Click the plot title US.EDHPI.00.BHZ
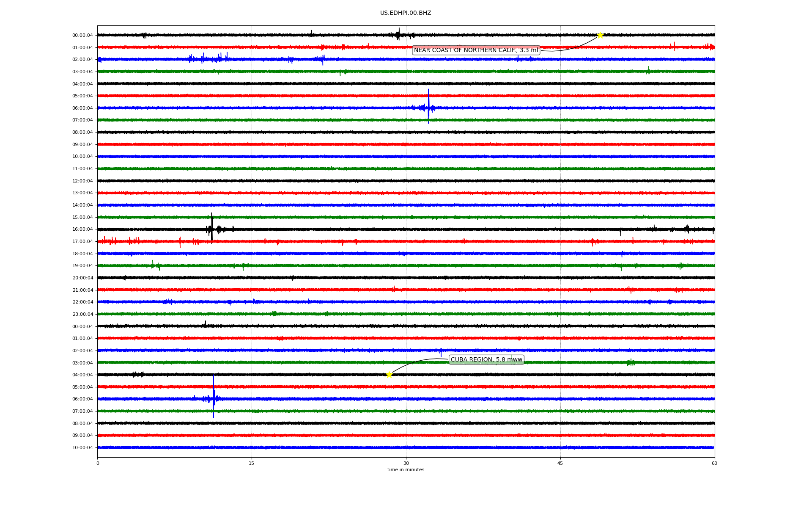Image resolution: width=812 pixels, height=508 pixels. click(x=406, y=13)
